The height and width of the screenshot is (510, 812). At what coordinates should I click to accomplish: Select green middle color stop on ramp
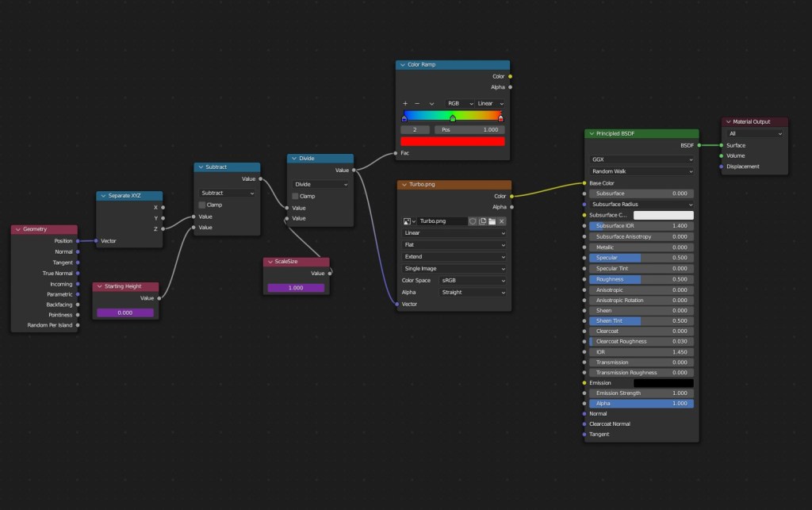[x=453, y=118]
